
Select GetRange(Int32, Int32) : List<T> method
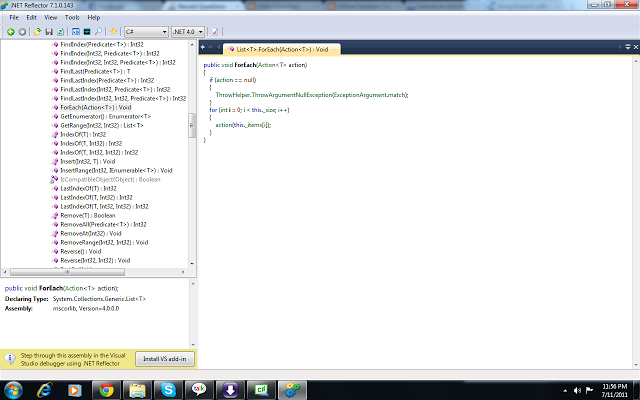pyautogui.click(x=102, y=125)
